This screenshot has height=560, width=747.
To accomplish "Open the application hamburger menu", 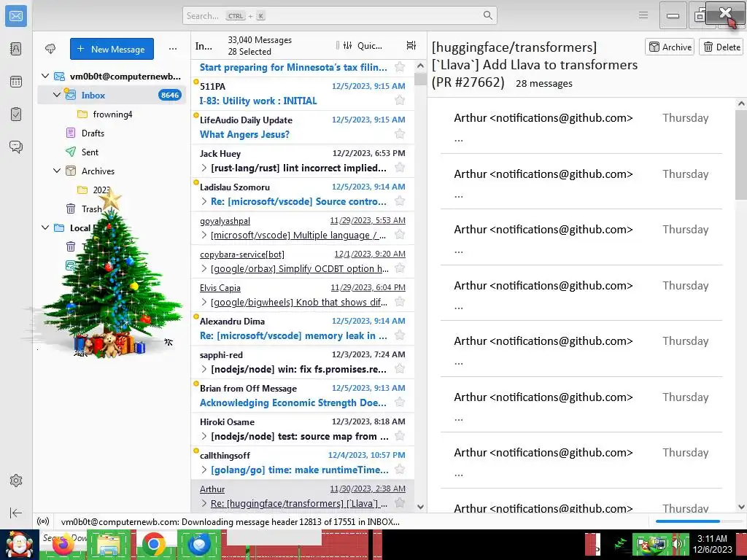I will click(643, 15).
